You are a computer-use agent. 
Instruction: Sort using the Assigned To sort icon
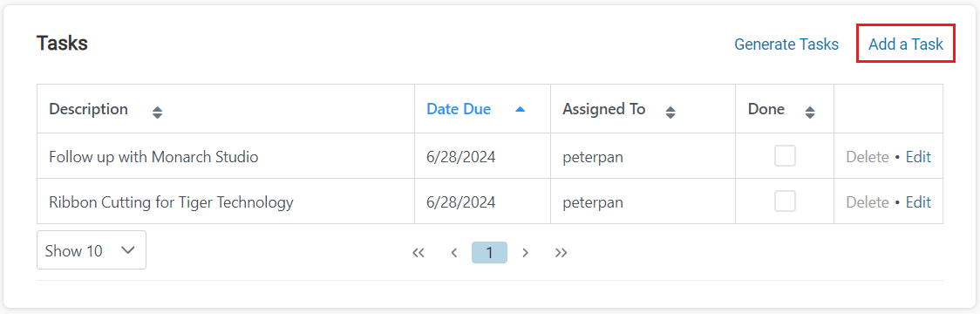click(x=670, y=113)
